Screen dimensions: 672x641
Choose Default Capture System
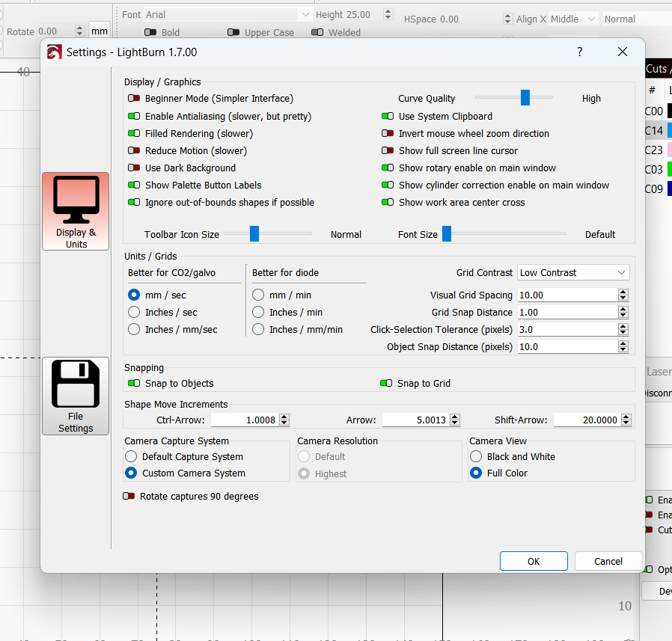click(131, 456)
